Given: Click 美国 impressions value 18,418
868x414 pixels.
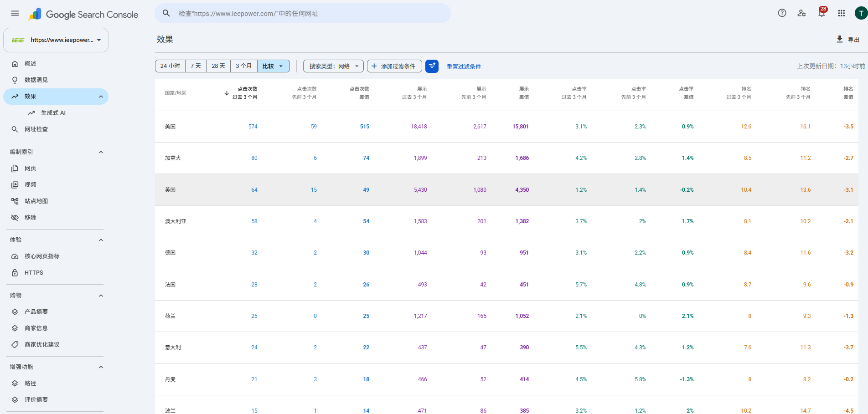Looking at the screenshot, I should tap(419, 127).
